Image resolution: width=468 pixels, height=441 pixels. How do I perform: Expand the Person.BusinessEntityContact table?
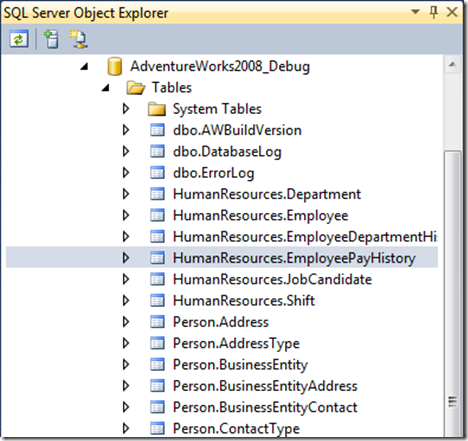coord(126,407)
